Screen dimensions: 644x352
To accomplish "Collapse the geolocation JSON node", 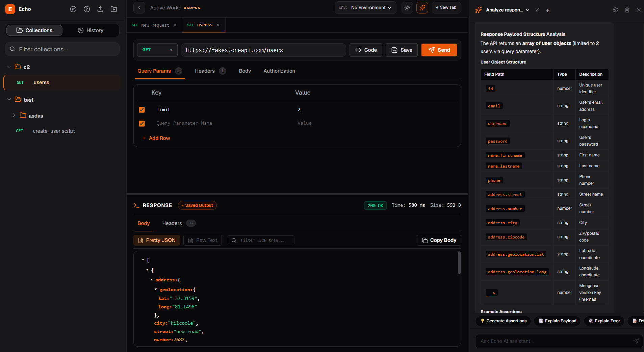I will (x=156, y=290).
